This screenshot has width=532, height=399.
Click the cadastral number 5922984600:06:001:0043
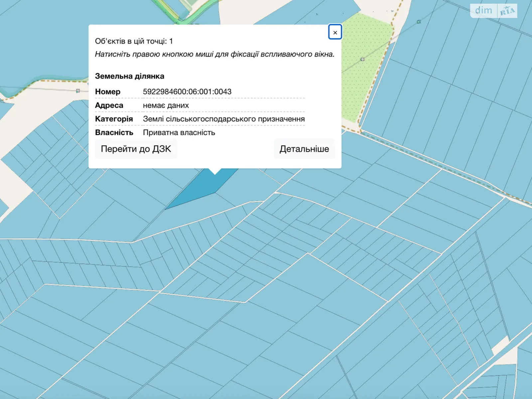[187, 92]
